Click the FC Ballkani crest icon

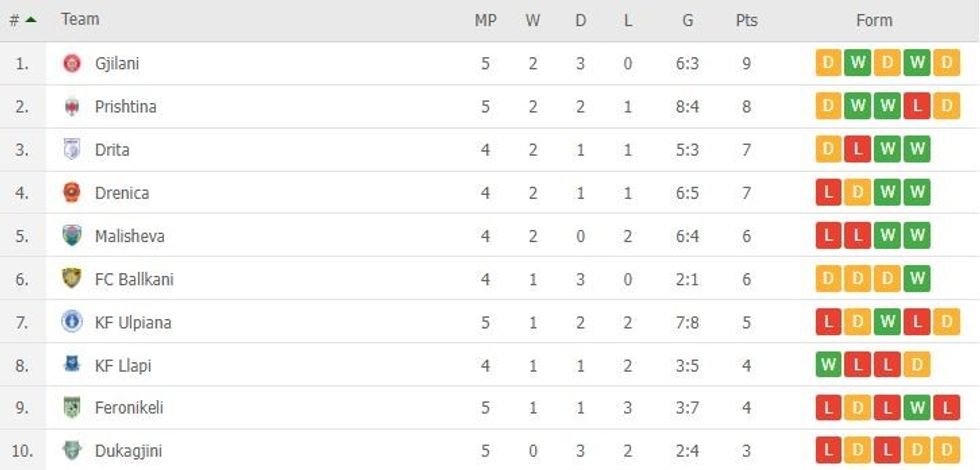coord(71,279)
